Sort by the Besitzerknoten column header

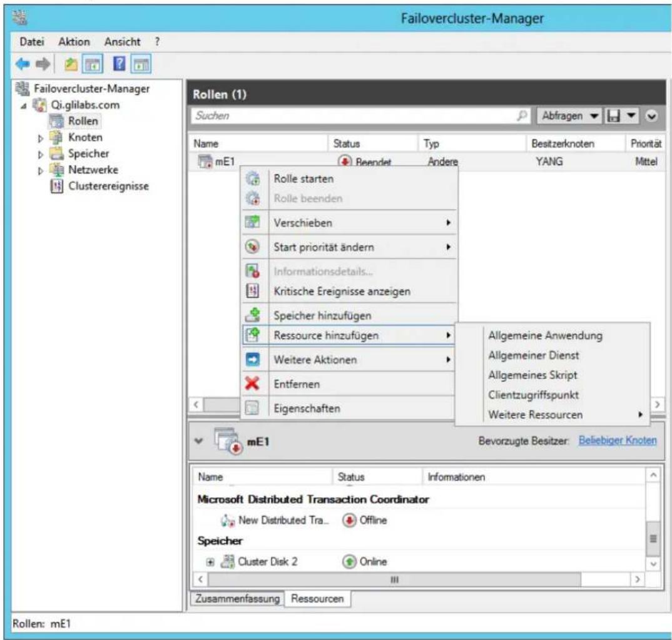[575, 143]
